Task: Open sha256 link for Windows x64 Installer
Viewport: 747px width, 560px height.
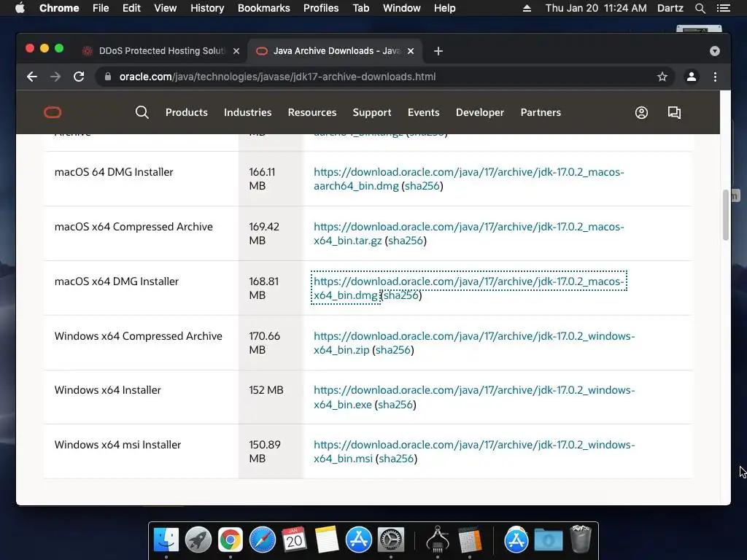Action: [x=395, y=405]
